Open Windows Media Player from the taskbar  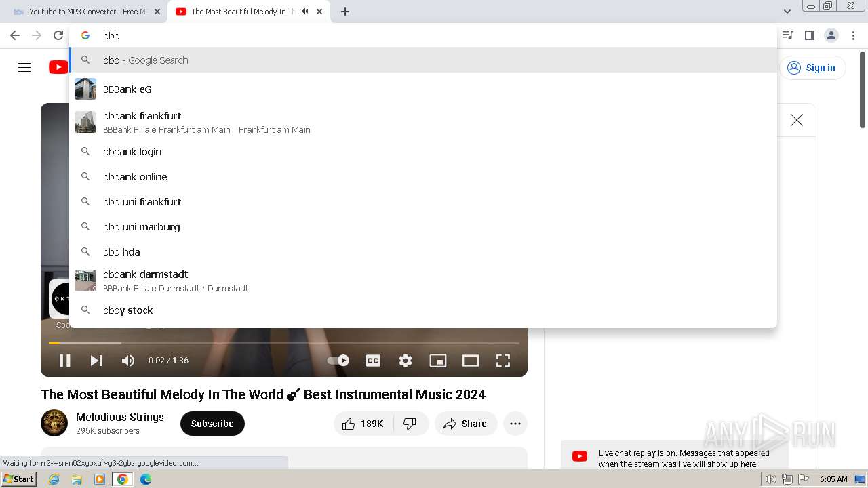100,479
